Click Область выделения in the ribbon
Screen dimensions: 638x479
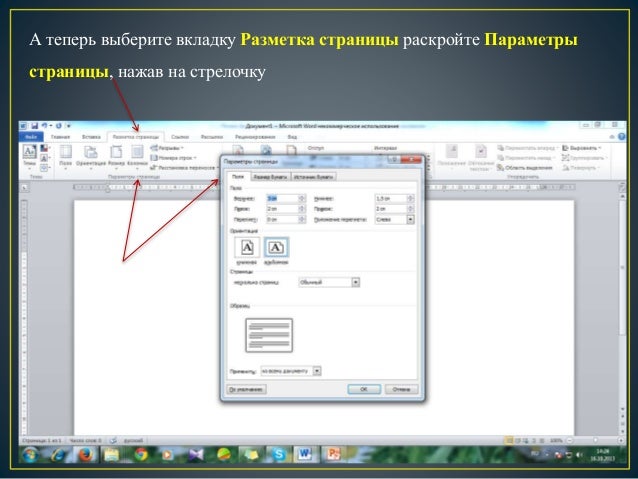pyautogui.click(x=525, y=168)
